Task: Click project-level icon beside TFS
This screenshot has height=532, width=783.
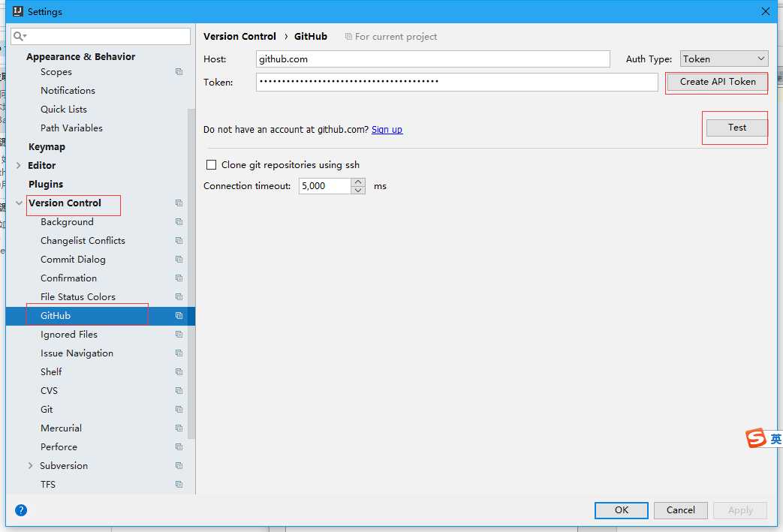Action: [179, 485]
